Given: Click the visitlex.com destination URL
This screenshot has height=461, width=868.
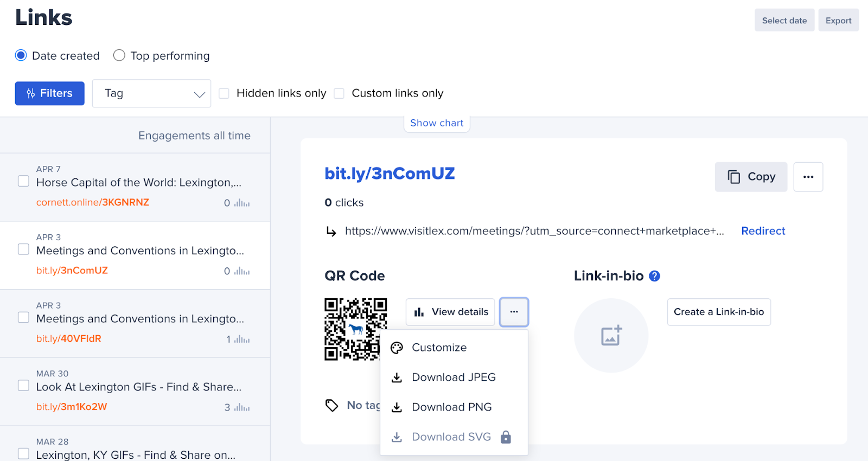Looking at the screenshot, I should 534,231.
